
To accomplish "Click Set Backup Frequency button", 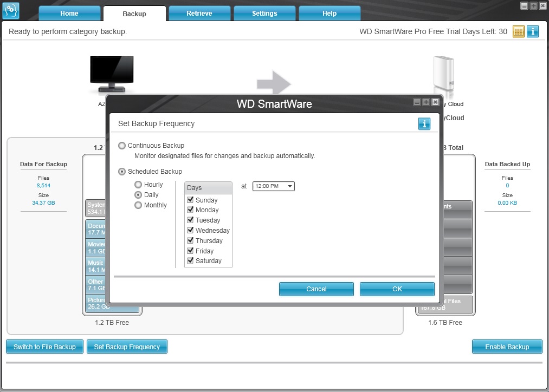I will point(127,347).
